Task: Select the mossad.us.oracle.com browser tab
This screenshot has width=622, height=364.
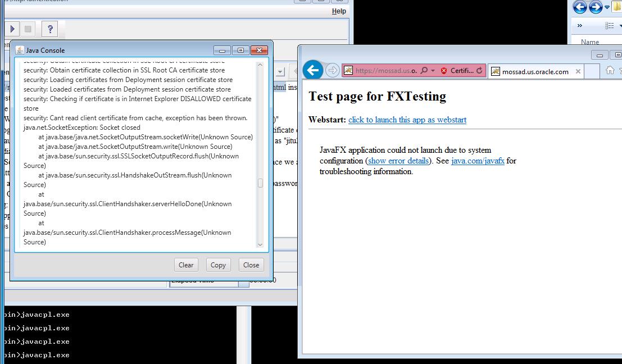Action: tap(535, 71)
